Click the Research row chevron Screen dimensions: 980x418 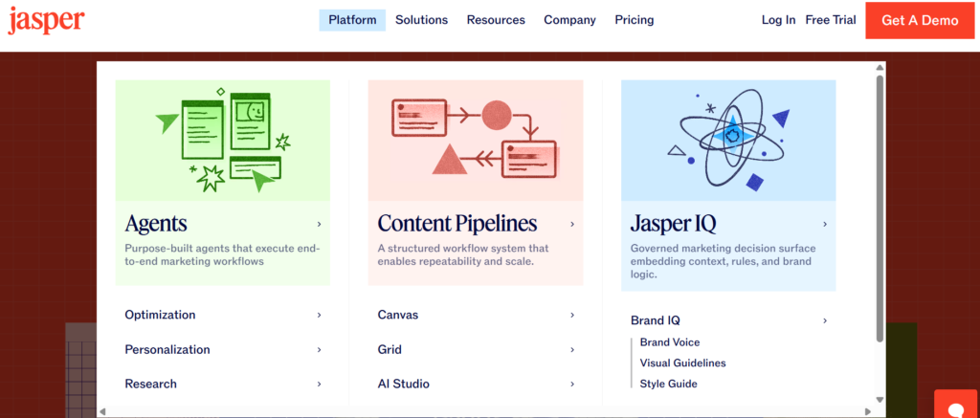(x=319, y=384)
